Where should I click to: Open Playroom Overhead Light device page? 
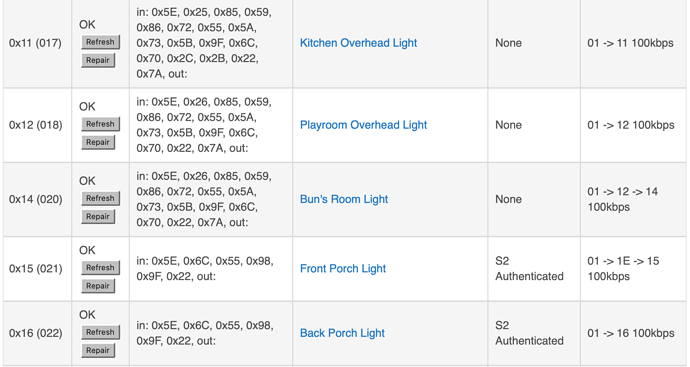[363, 125]
